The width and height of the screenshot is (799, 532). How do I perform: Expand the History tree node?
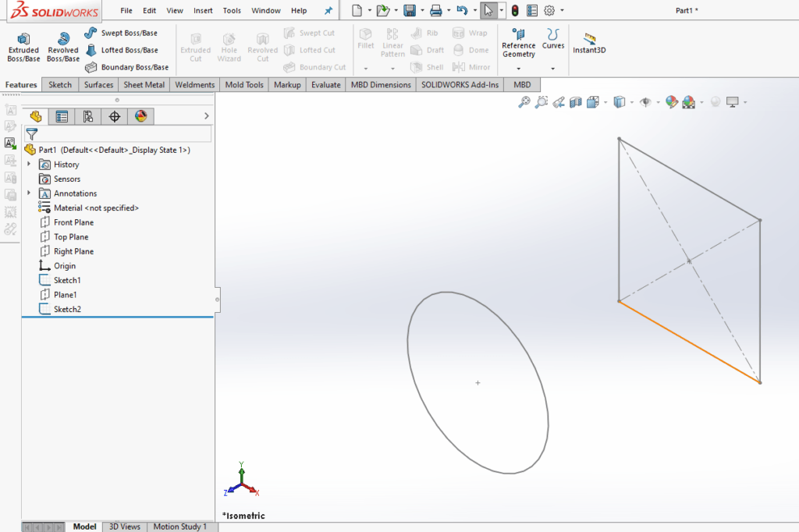click(x=29, y=164)
